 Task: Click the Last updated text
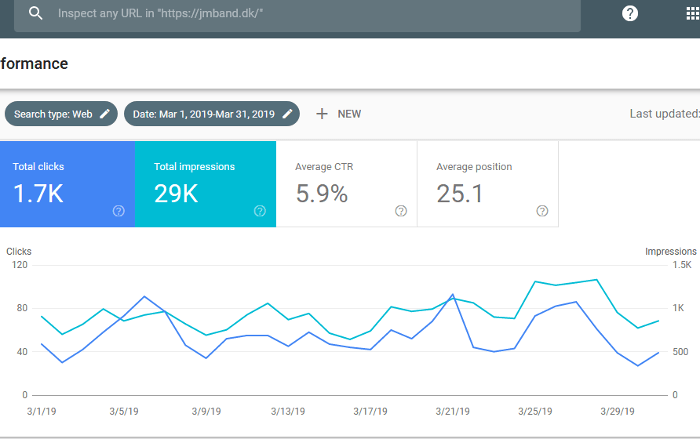(663, 114)
